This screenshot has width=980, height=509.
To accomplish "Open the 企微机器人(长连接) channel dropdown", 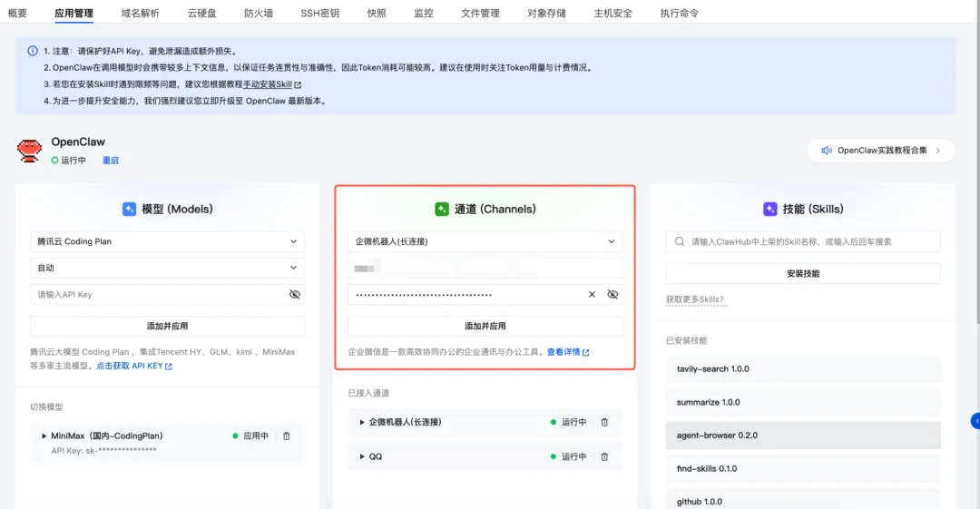I will coord(485,241).
